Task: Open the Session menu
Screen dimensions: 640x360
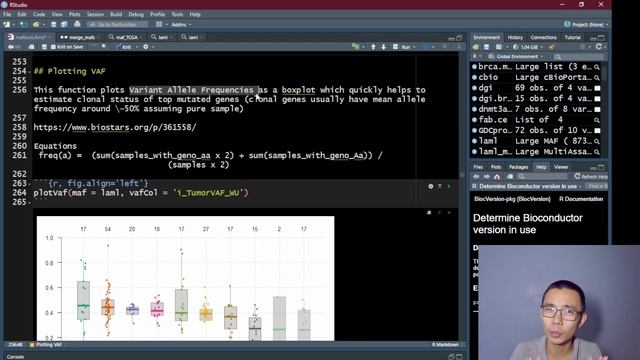Action: pos(95,14)
